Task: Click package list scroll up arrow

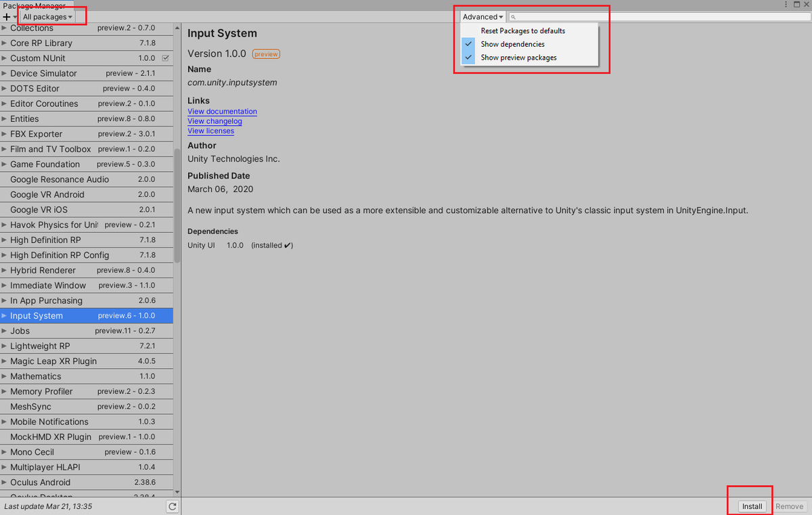Action: [x=177, y=28]
